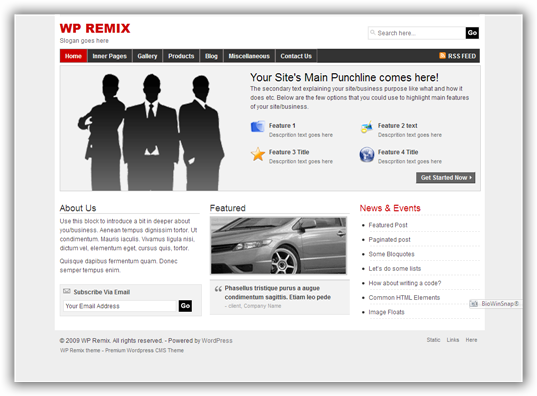Click the Go button beside search box
The image size is (537, 396).
pos(472,33)
